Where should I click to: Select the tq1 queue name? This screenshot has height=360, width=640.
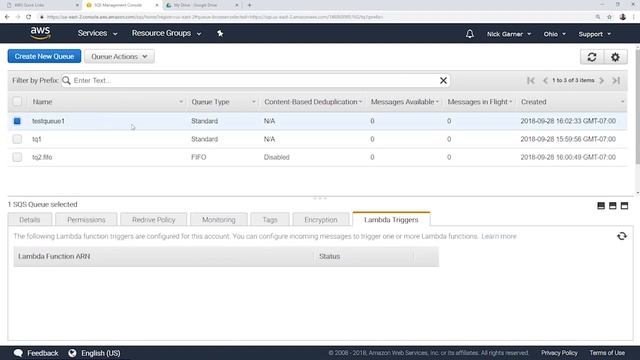tap(37, 139)
